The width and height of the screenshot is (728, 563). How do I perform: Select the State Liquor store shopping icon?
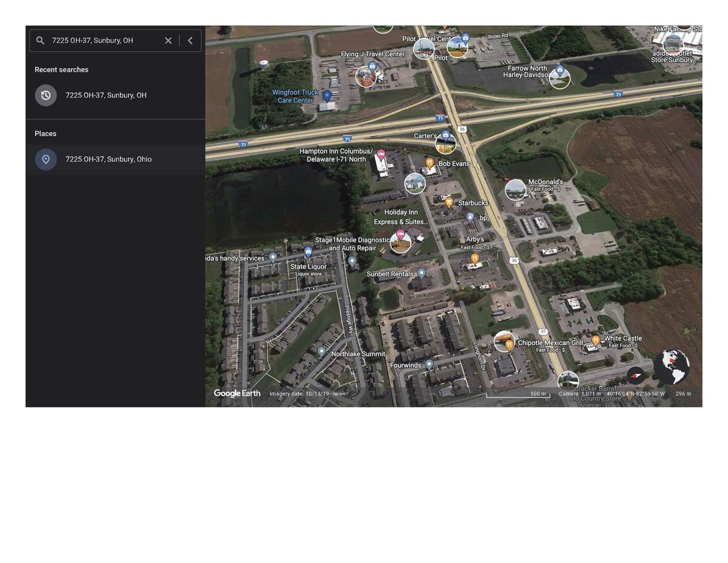click(x=308, y=252)
